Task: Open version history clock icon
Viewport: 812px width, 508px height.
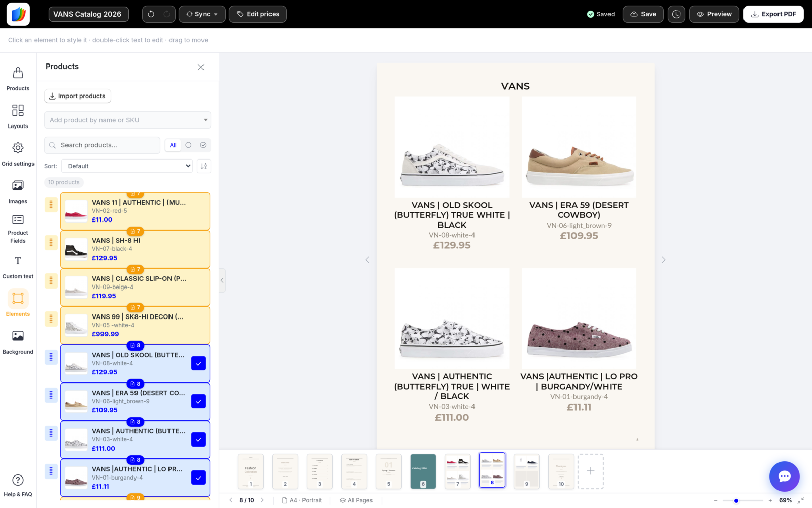Action: [676, 14]
